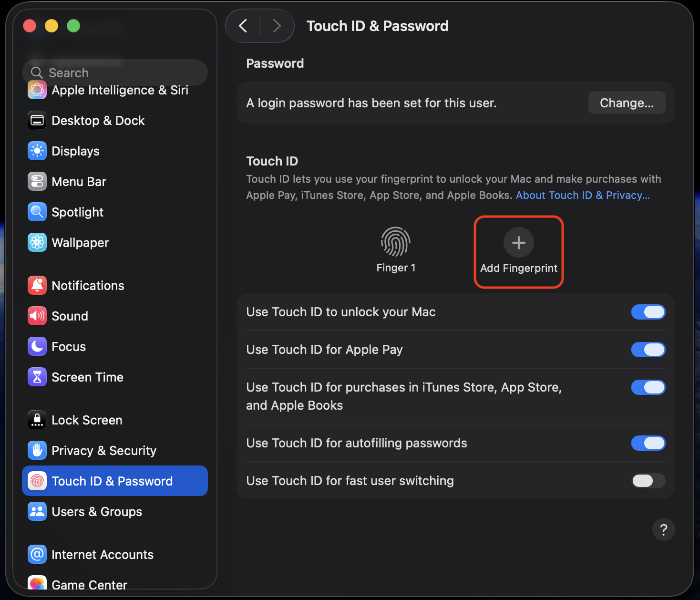Viewport: 700px width, 600px height.
Task: Click the Sound speaker icon
Action: pyautogui.click(x=37, y=316)
